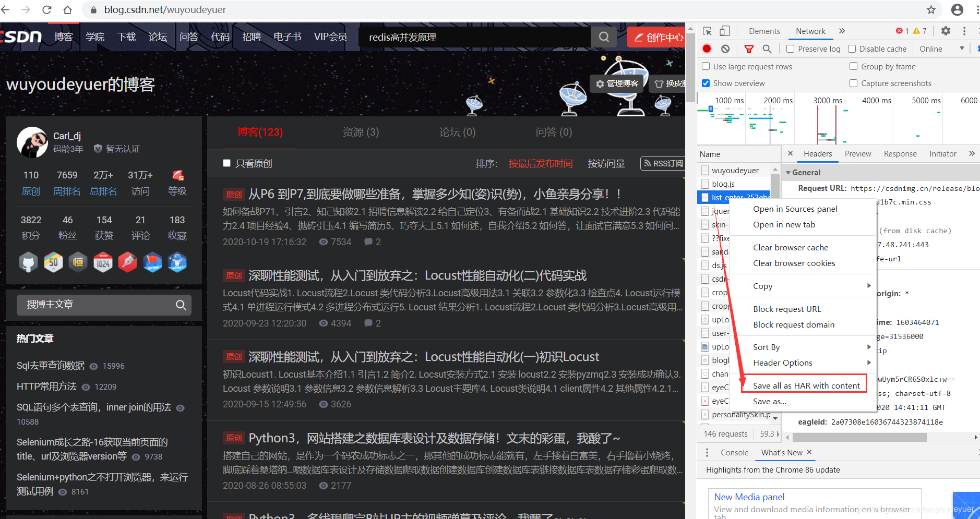Go to browser home page icon

[67, 9]
